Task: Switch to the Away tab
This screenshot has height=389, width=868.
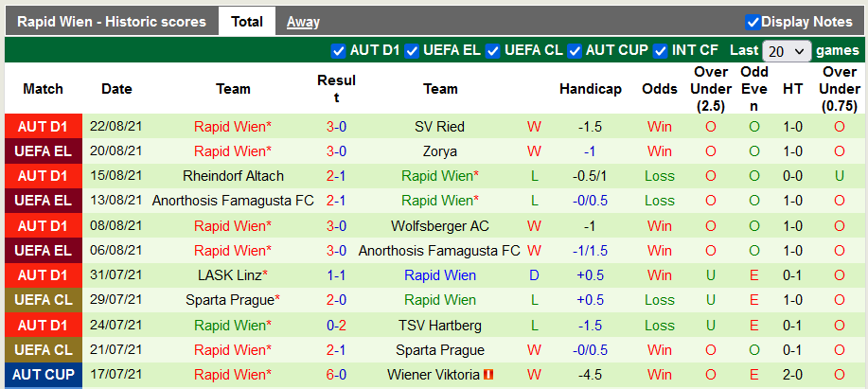Action: [x=303, y=22]
